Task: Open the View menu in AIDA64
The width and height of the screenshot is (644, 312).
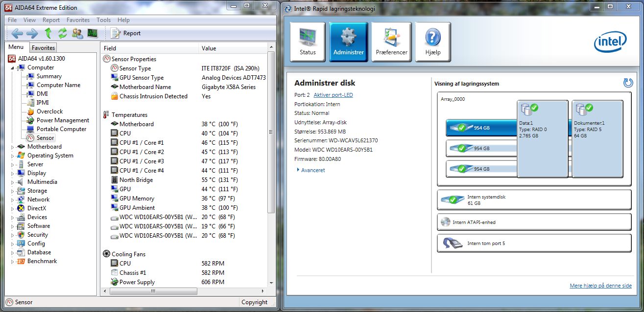Action: coord(29,20)
